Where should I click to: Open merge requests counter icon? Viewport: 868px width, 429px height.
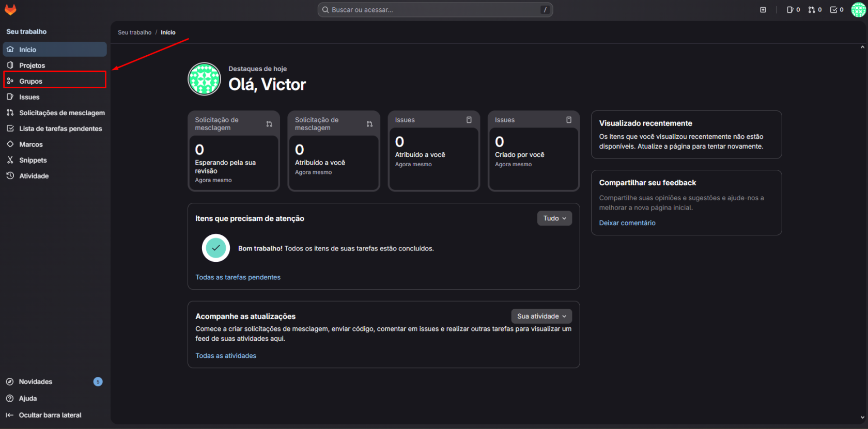pos(815,10)
